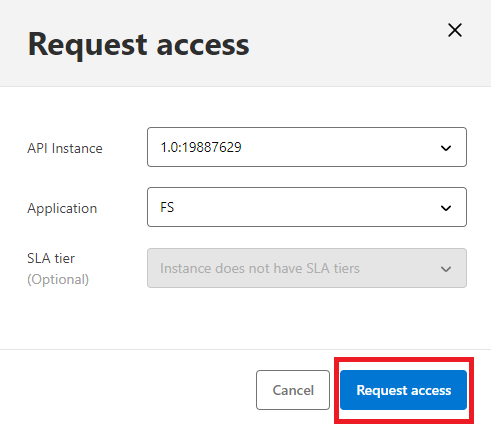The height and width of the screenshot is (425, 491).
Task: Click 'Instance does not have SLA tiers' placeholder
Action: pos(260,268)
